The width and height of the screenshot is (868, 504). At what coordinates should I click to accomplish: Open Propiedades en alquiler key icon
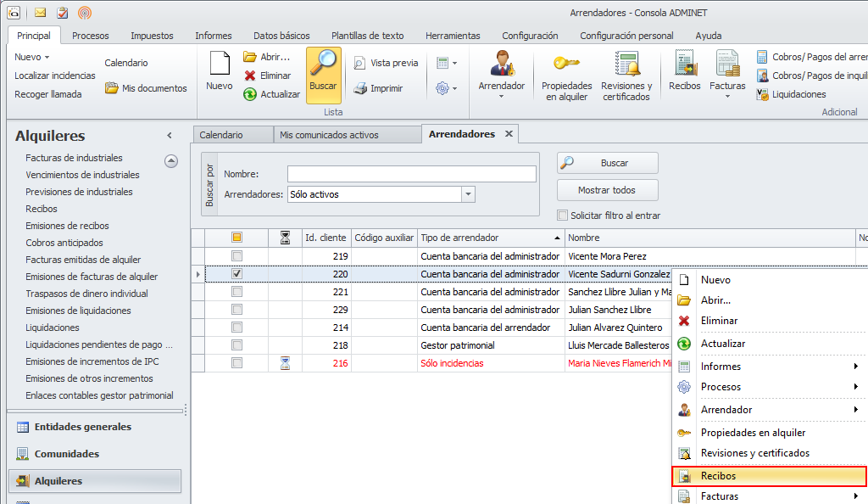pyautogui.click(x=566, y=64)
